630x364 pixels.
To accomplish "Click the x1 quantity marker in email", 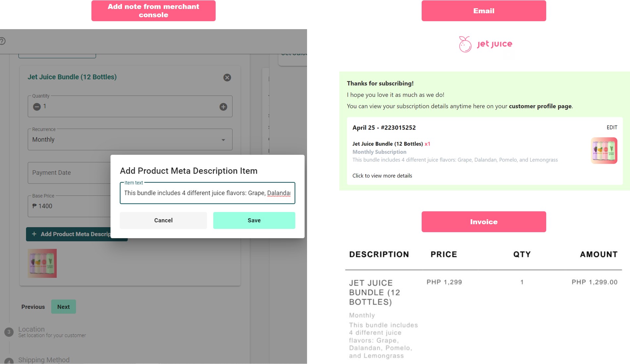I will [x=427, y=144].
